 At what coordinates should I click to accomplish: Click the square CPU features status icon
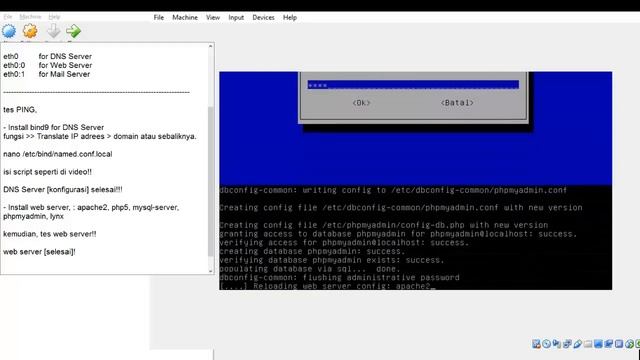pos(619,344)
